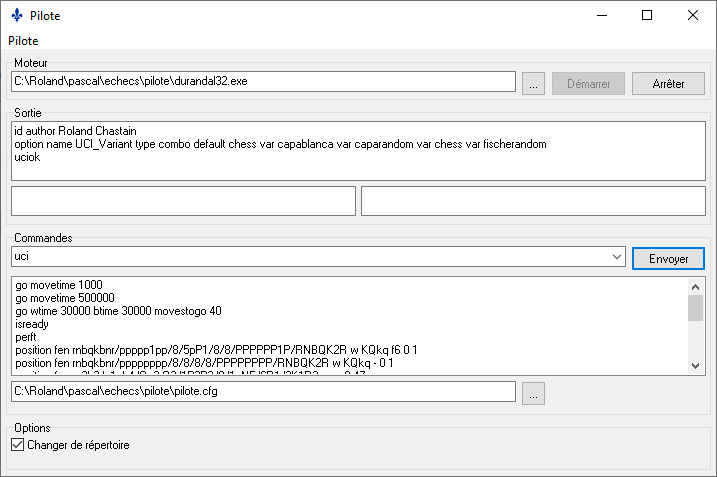Screen dimensions: 717x477
Task: Click the Pilote app icon in title bar
Action: (16, 15)
